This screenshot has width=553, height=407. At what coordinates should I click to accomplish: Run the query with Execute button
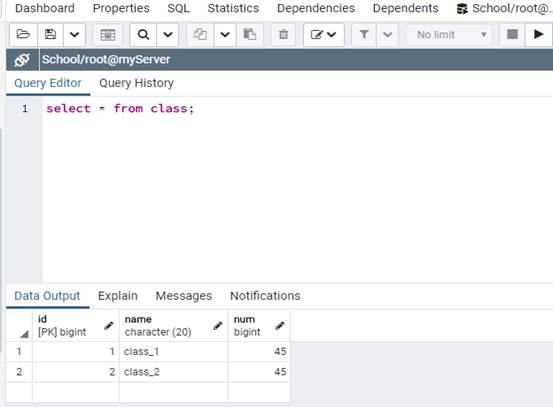point(538,35)
